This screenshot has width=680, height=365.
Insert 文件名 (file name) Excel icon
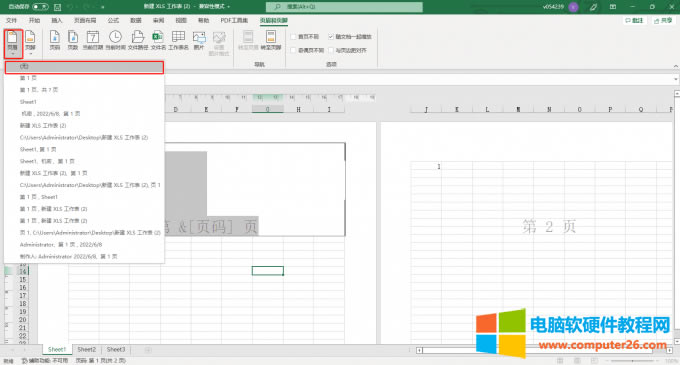158,40
